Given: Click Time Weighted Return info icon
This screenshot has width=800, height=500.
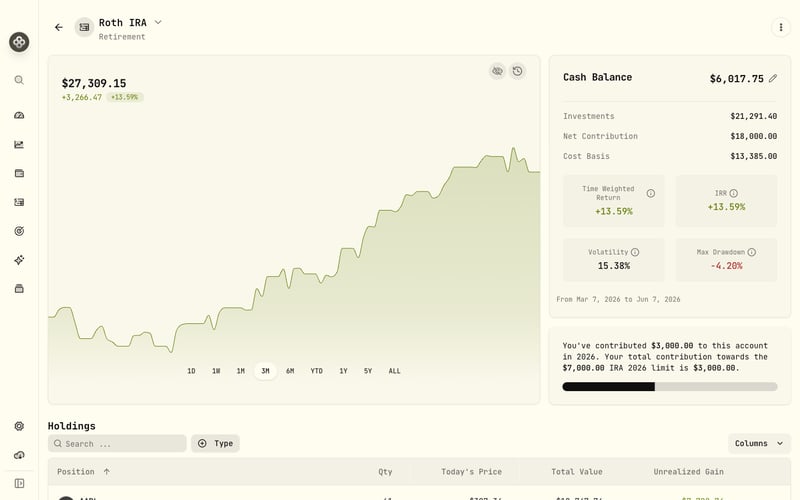Looking at the screenshot, I should [651, 193].
